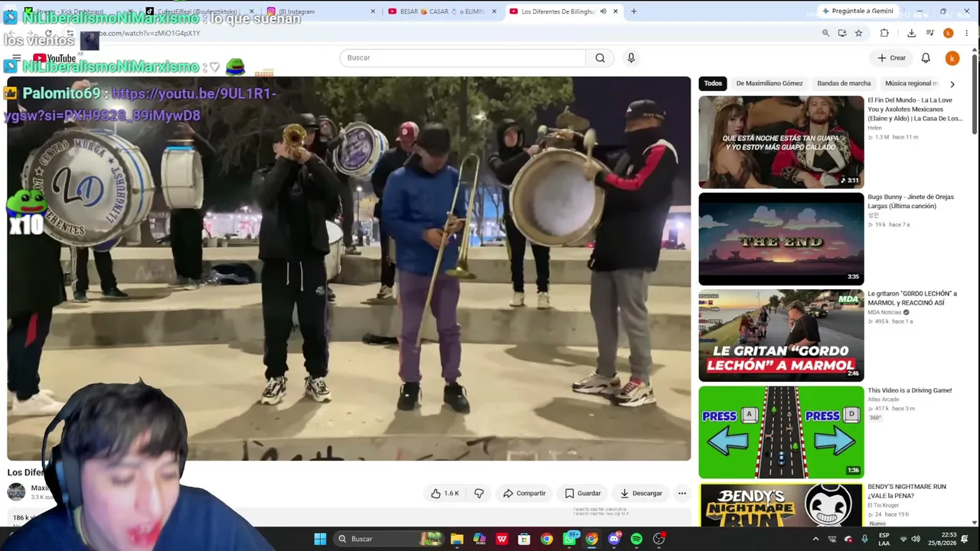Open 'Bugs Bunny - Jinete de Orejas Largas' title

click(x=911, y=201)
